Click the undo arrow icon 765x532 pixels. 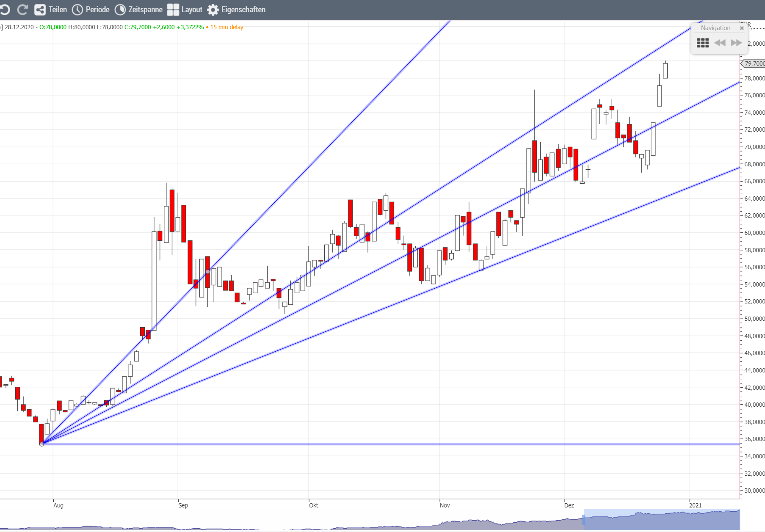(x=5, y=10)
